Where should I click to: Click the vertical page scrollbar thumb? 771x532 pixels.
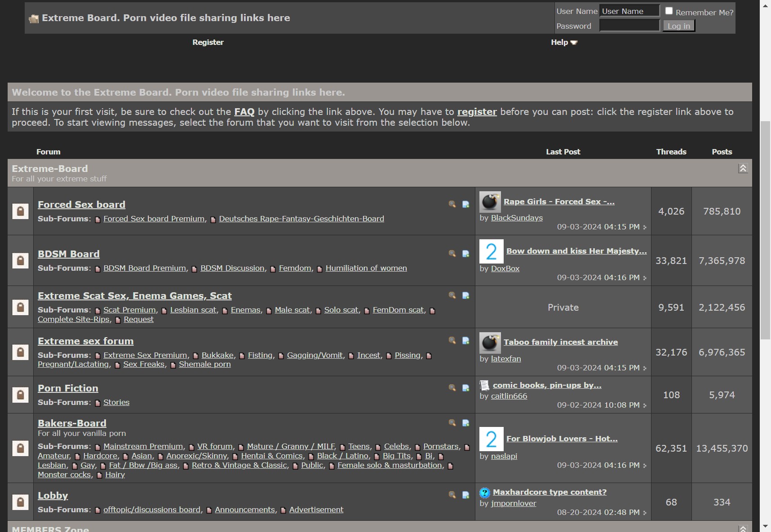click(765, 229)
